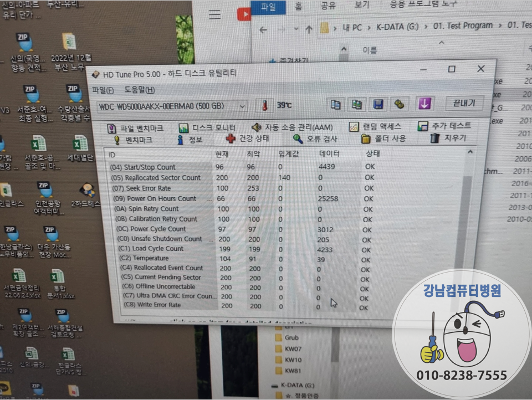
Task: Open the KW07 folder in Explorer tree
Action: coord(289,349)
